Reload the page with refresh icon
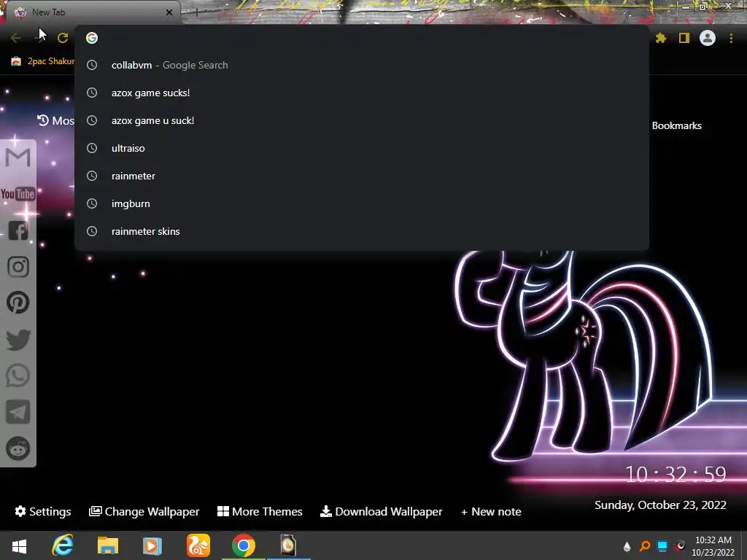The height and width of the screenshot is (560, 747). (x=63, y=38)
